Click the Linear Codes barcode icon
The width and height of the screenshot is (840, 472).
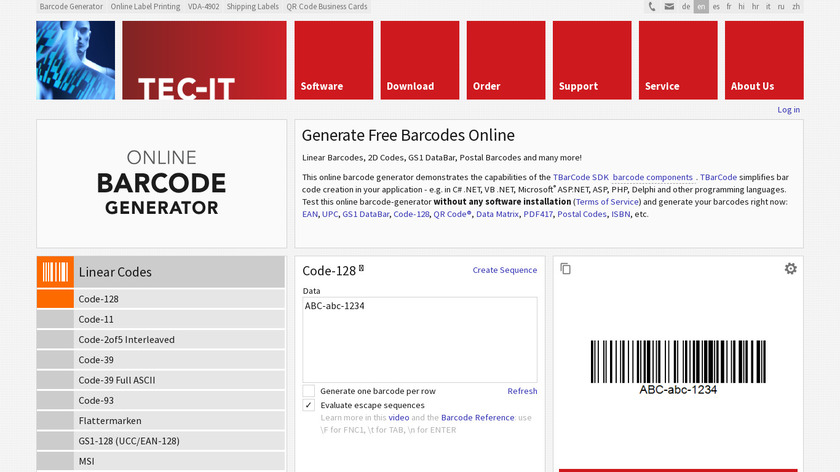coord(55,272)
